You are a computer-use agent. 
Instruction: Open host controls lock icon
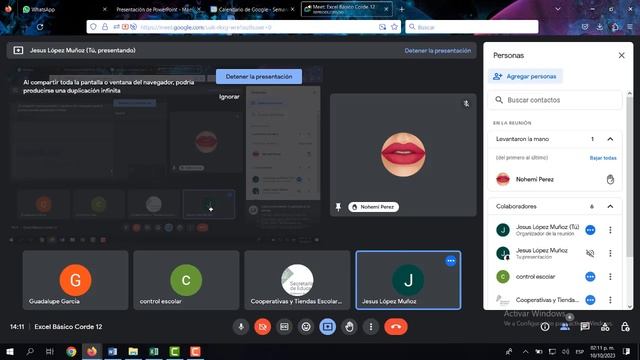click(625, 327)
